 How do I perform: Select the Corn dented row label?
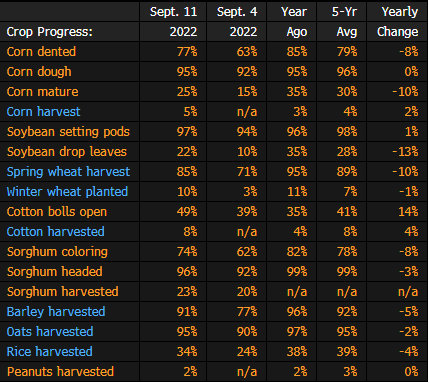tap(41, 52)
